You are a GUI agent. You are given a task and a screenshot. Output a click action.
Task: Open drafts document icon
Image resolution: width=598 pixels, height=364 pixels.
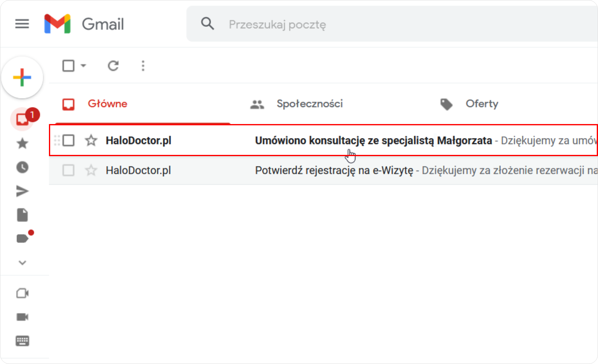22,215
